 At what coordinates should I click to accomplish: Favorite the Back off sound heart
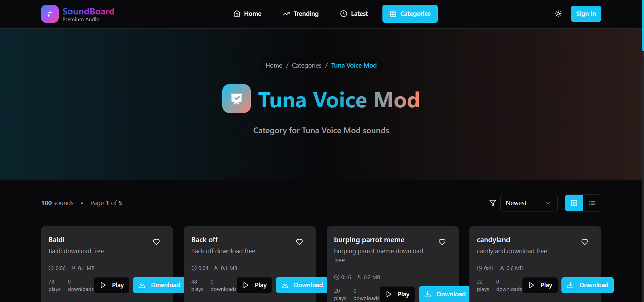click(x=300, y=242)
